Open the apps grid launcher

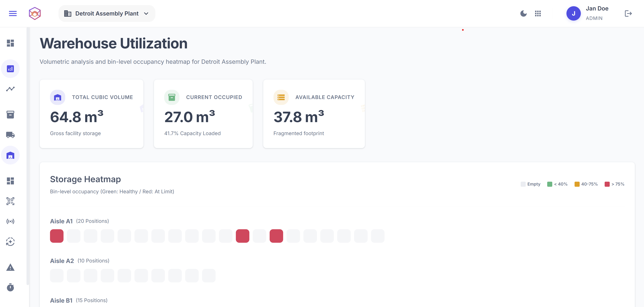pyautogui.click(x=538, y=13)
